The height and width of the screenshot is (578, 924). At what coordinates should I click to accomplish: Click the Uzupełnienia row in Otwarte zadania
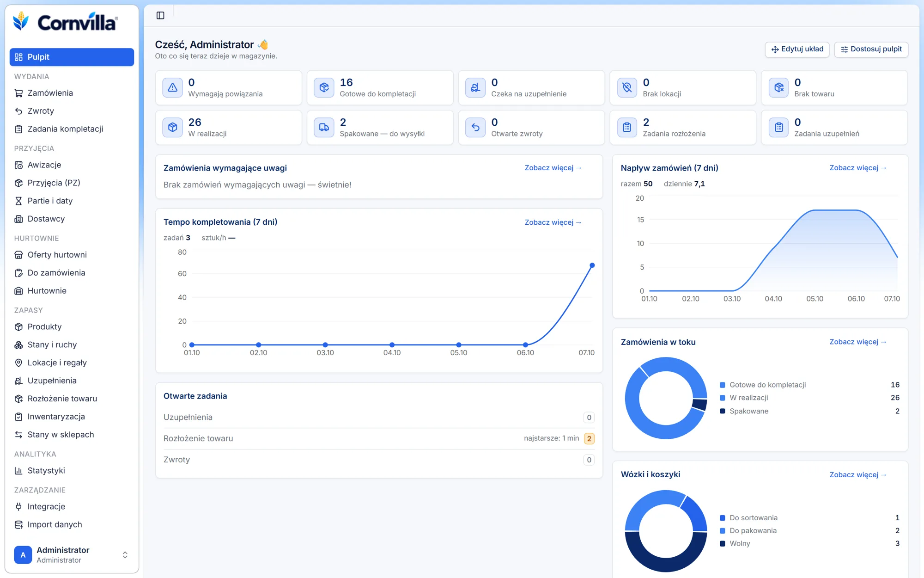pos(379,417)
